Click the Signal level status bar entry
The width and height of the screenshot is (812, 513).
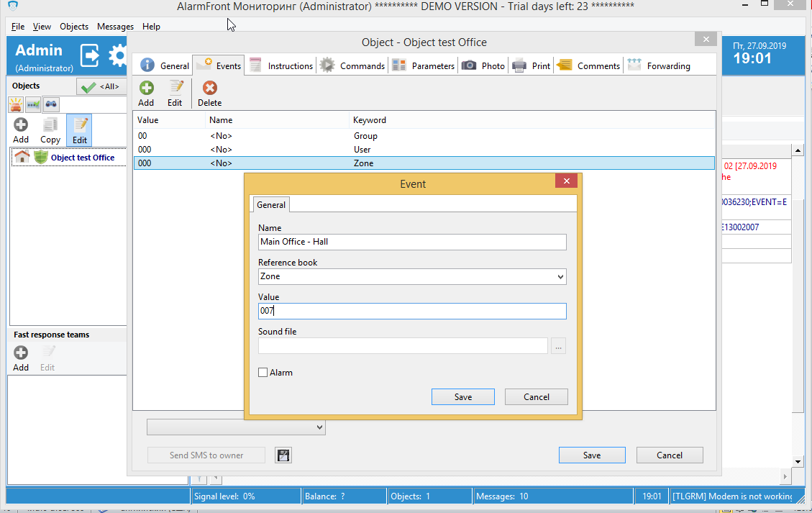coord(246,496)
